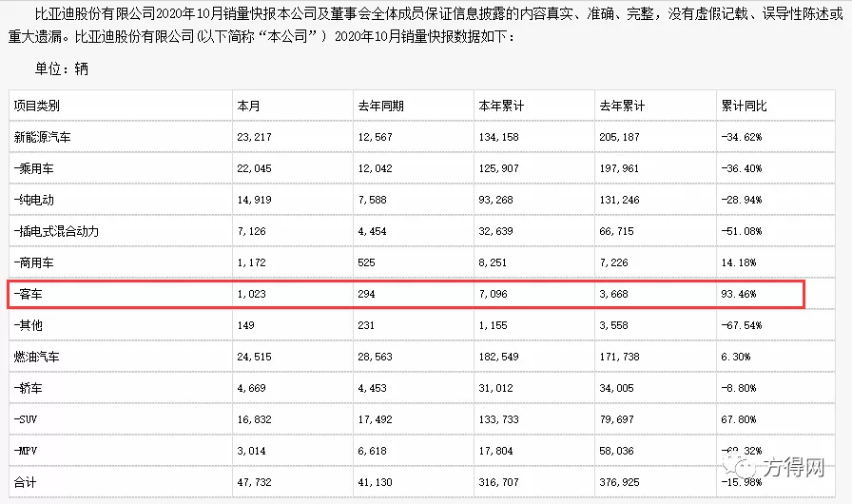This screenshot has width=852, height=504.
Task: Click the '-MPV' row label
Action: [26, 451]
